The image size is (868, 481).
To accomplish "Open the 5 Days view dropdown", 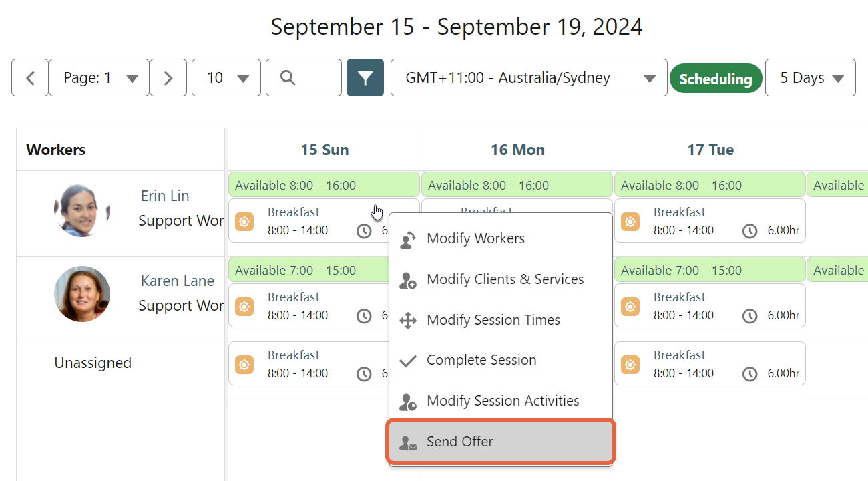I will (x=810, y=77).
